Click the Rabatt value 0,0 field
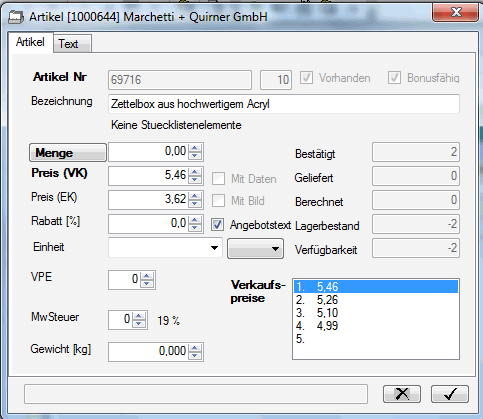The height and width of the screenshot is (419, 483). pos(148,224)
